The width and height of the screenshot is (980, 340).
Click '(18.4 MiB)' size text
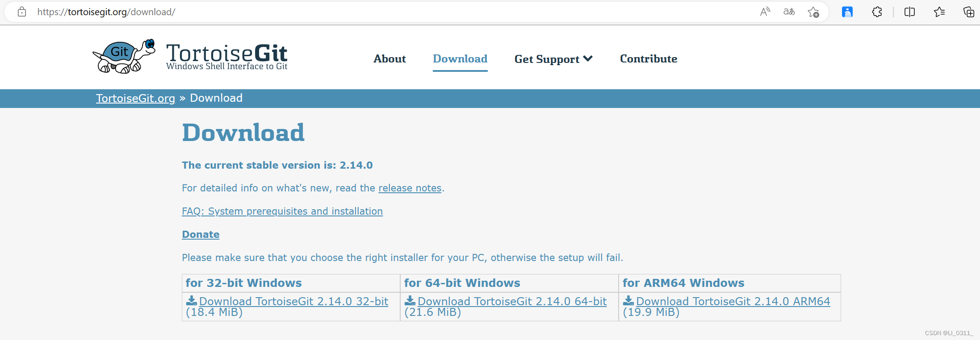pos(214,312)
